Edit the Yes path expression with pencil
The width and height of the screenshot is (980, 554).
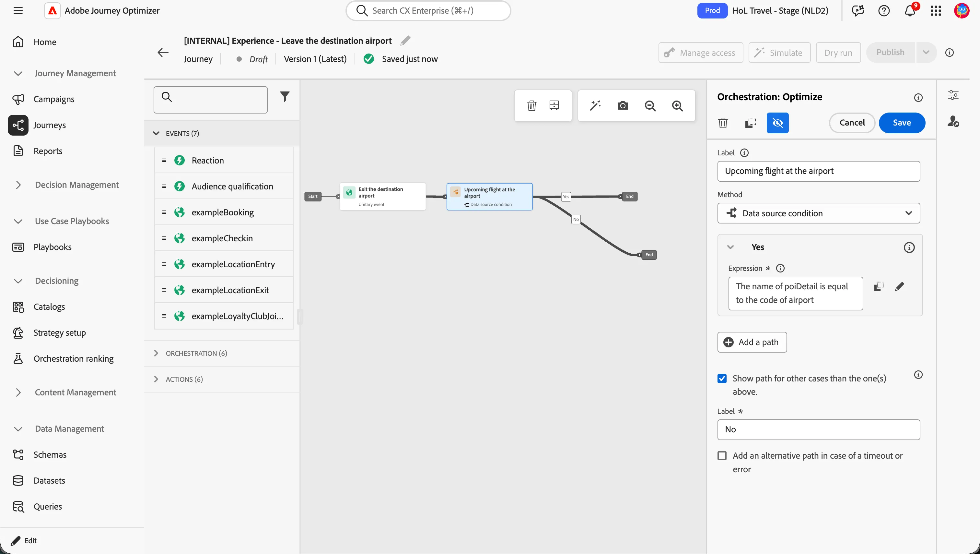coord(899,286)
